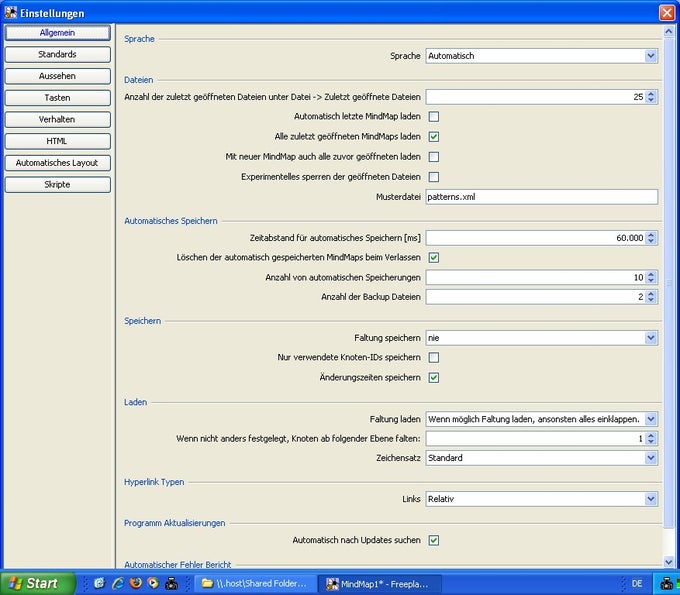
Task: Switch to Shared Folder taskbar window
Action: [256, 584]
